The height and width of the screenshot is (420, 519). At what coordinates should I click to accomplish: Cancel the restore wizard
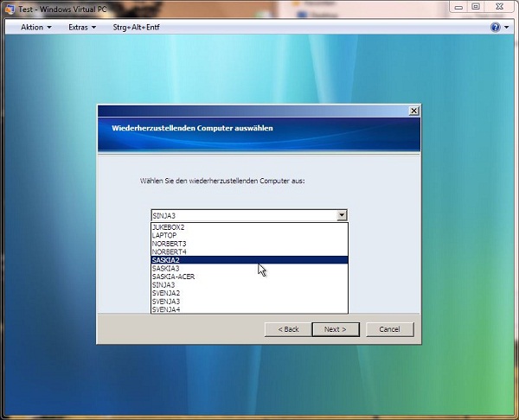coord(389,329)
